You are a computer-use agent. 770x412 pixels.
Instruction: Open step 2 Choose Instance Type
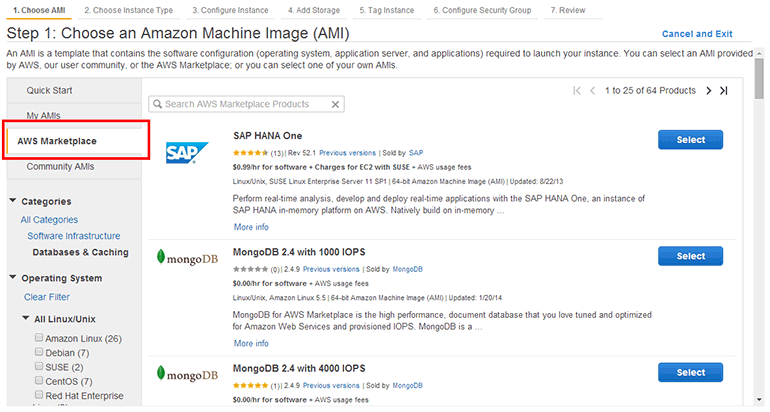coord(128,9)
